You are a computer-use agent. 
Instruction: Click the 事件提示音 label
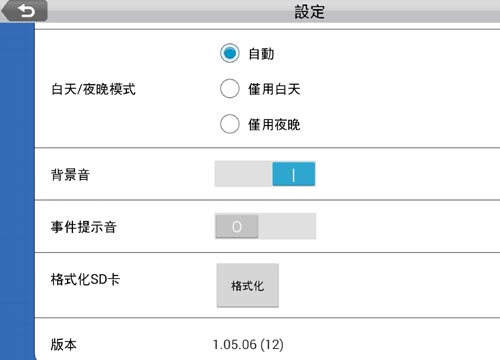click(x=83, y=227)
